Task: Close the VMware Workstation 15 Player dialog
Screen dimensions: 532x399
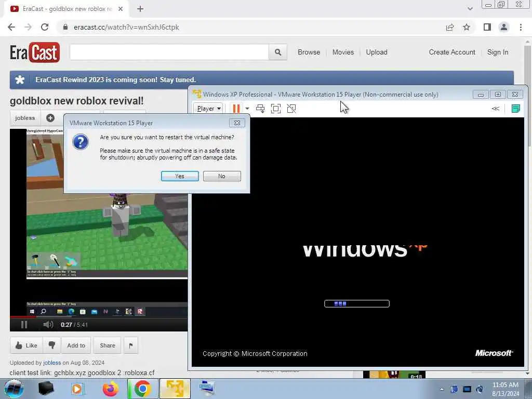Action: pyautogui.click(x=237, y=123)
